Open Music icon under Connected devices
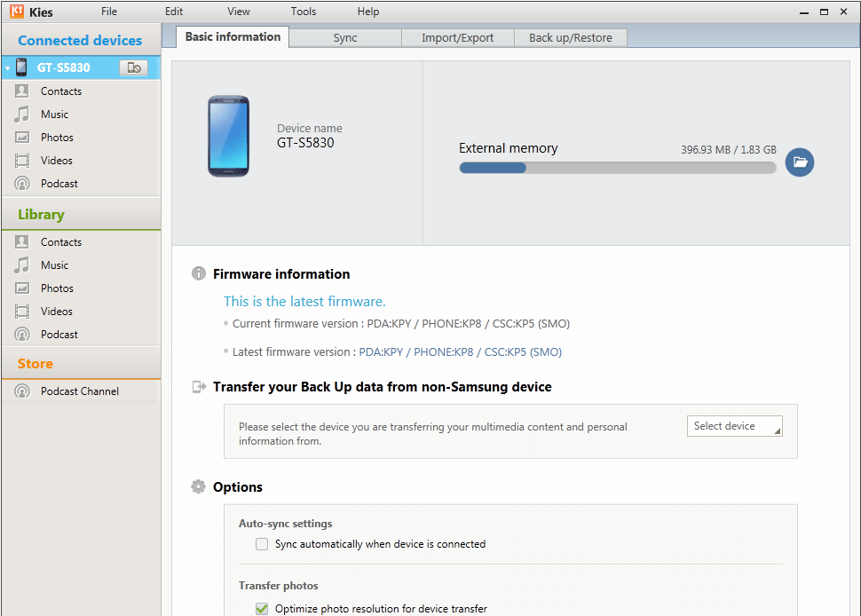 [x=22, y=115]
